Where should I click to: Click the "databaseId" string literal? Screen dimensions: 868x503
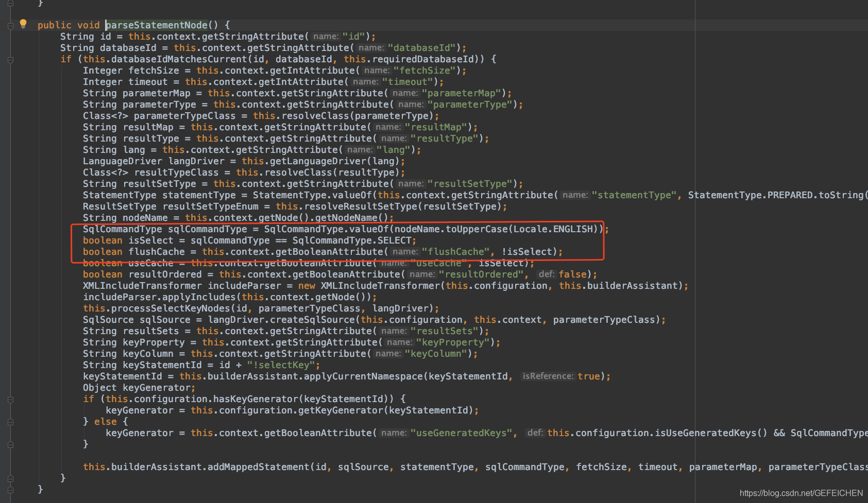422,48
